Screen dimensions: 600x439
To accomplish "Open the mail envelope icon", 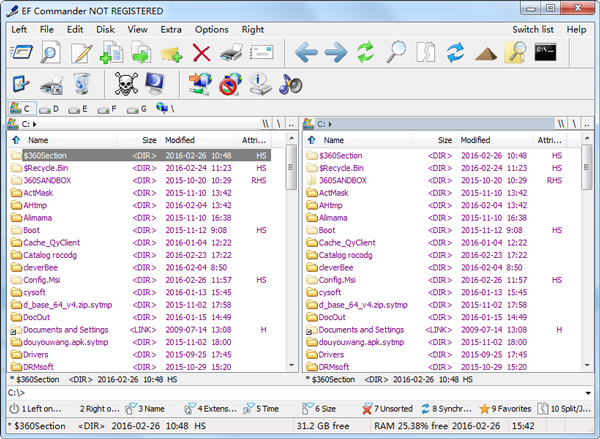I will 262,52.
